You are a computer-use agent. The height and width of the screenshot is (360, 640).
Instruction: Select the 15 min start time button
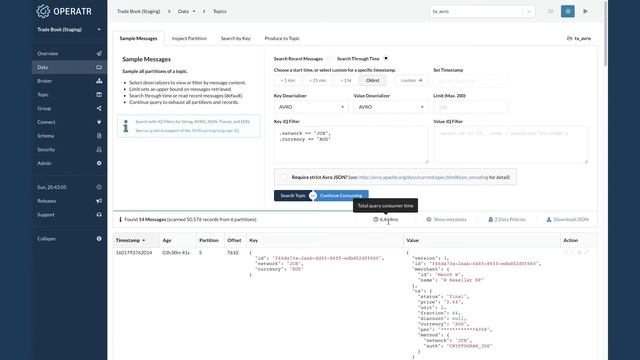pyautogui.click(x=318, y=80)
